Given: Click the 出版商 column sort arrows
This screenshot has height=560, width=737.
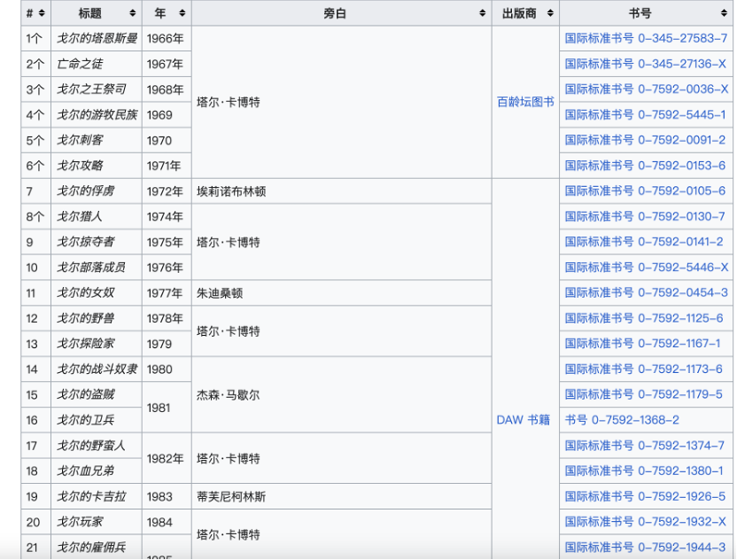Looking at the screenshot, I should point(550,13).
